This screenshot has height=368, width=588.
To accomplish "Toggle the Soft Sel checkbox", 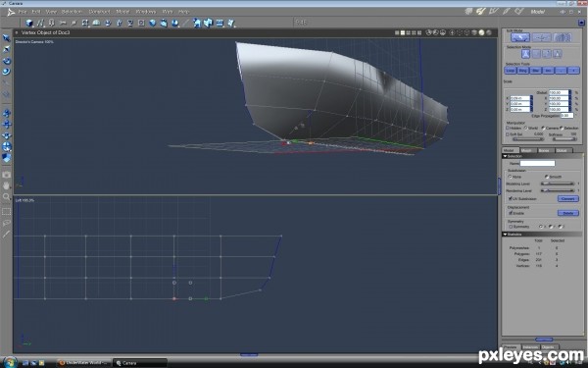I will click(x=508, y=134).
